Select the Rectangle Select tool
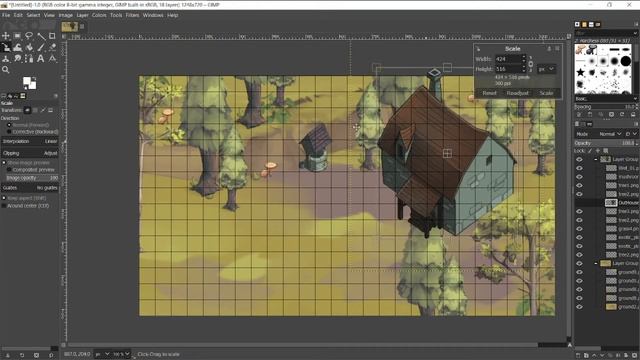Screen dimensions: 640x360 (17, 36)
